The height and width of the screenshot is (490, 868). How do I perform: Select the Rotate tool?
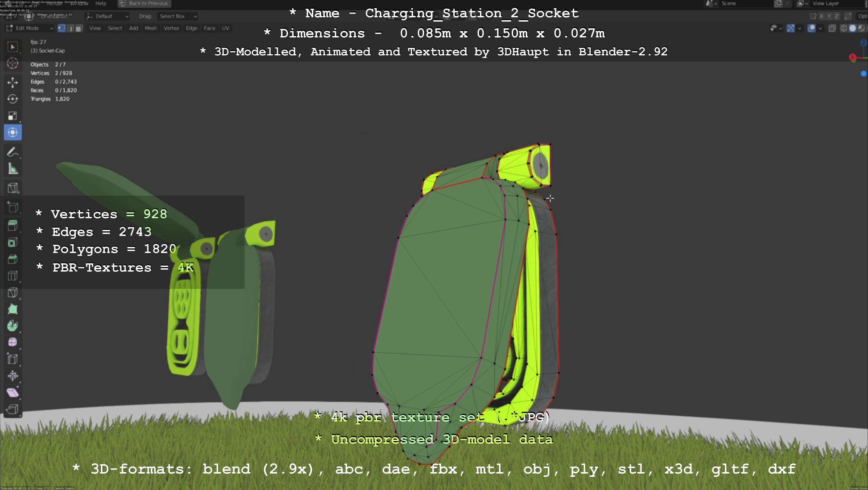[12, 99]
